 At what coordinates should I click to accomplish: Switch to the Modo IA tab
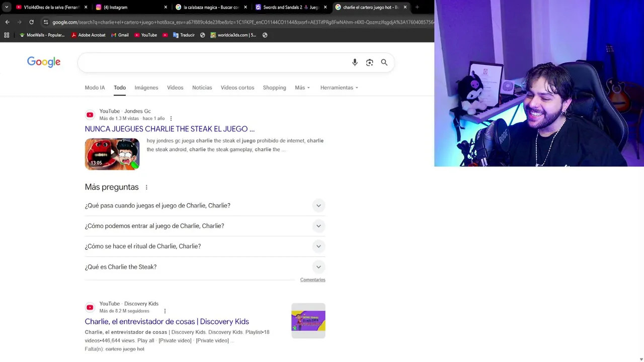coord(95,87)
